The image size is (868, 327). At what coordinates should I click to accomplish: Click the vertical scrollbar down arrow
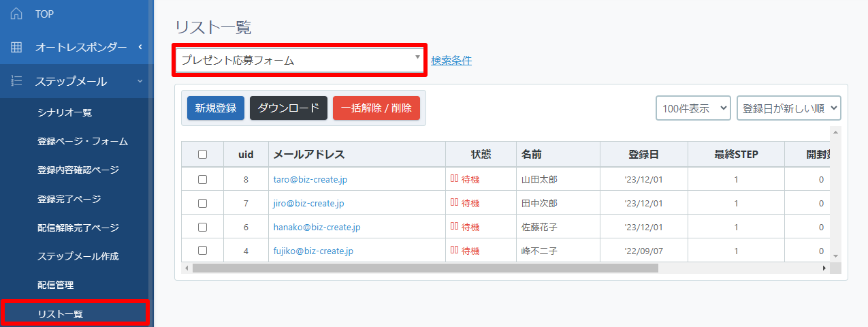click(x=836, y=255)
